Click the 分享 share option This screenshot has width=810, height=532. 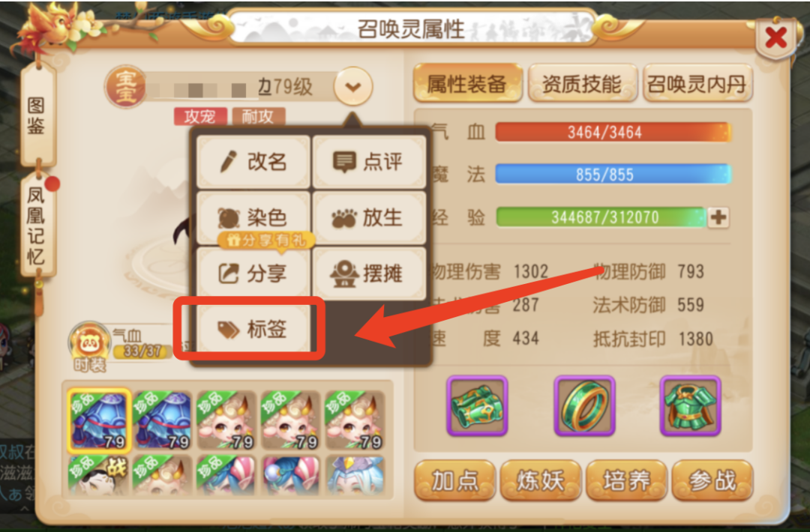253,273
